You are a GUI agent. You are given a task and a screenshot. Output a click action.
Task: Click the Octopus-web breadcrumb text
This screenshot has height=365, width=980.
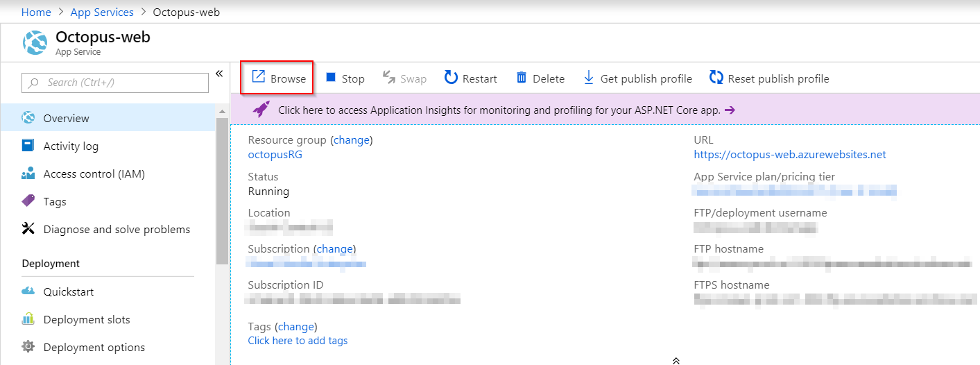(186, 12)
